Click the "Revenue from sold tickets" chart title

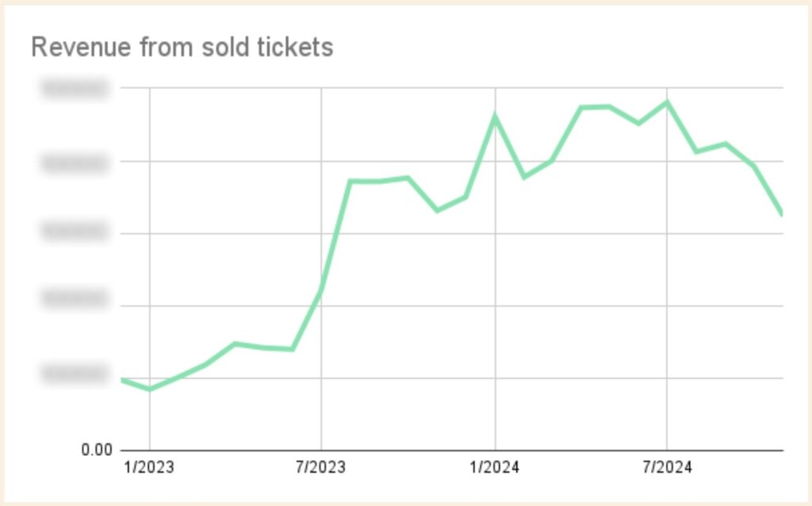click(x=182, y=48)
